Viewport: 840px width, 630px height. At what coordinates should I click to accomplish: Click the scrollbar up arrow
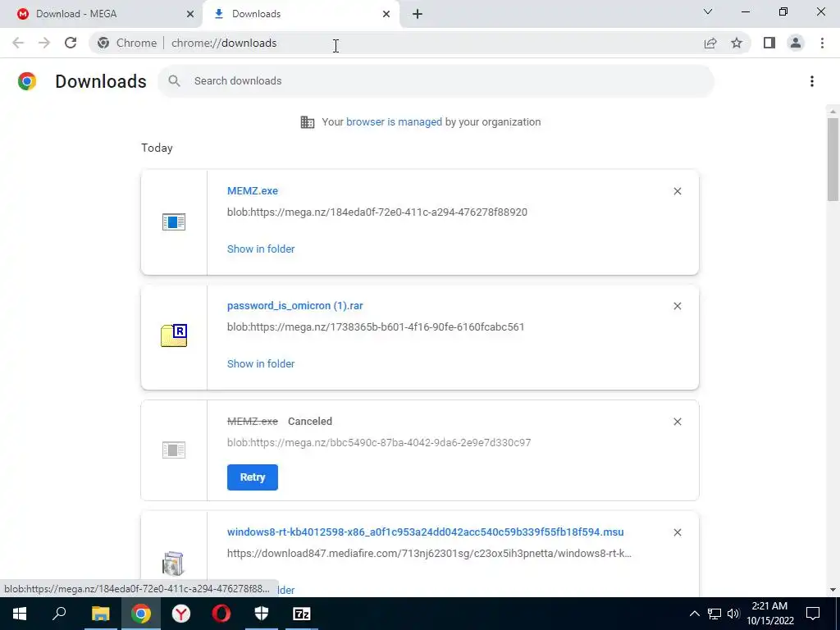tap(833, 112)
